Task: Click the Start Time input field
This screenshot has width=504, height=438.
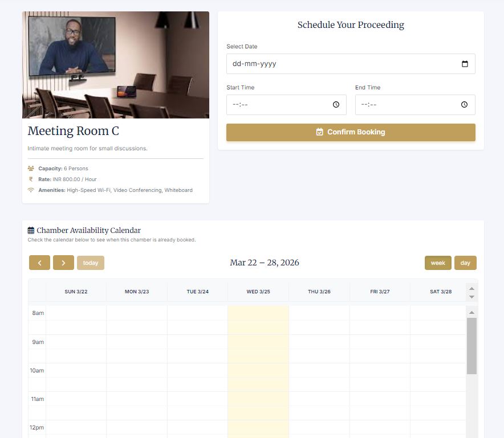Action: (279, 105)
